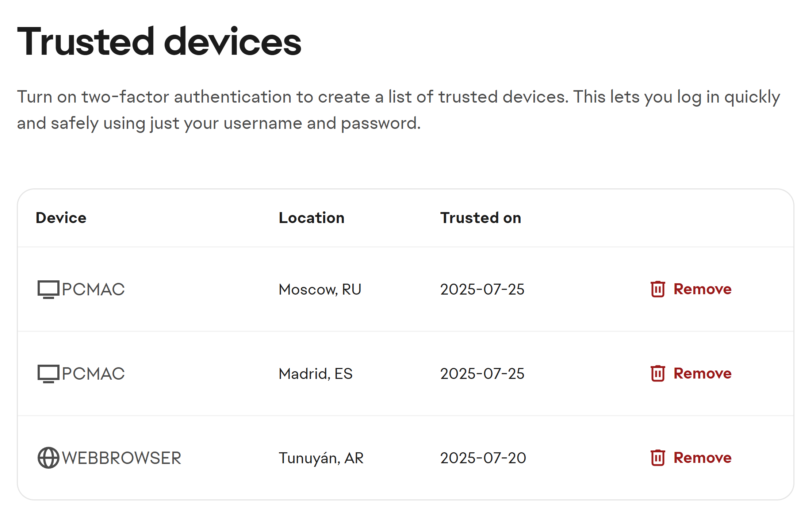812x522 pixels.
Task: Click the Device column header
Action: point(61,218)
